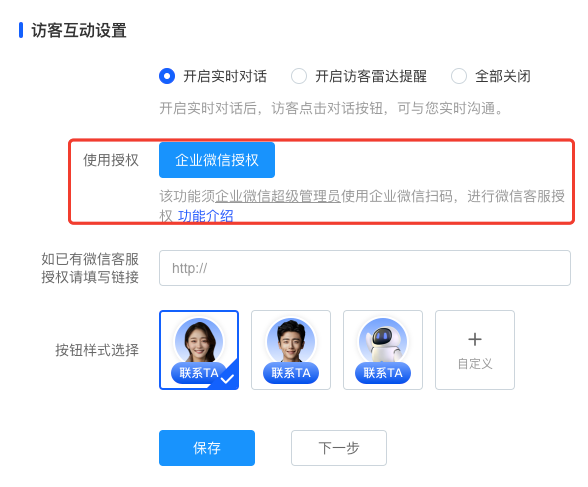This screenshot has width=588, height=487.
Task: Choose the 全部关闭 radio option
Action: tap(459, 76)
